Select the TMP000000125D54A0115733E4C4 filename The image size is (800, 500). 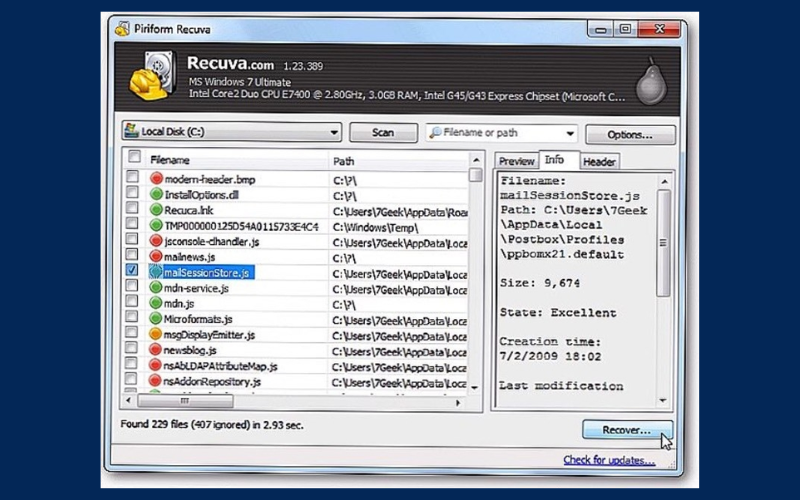point(241,226)
